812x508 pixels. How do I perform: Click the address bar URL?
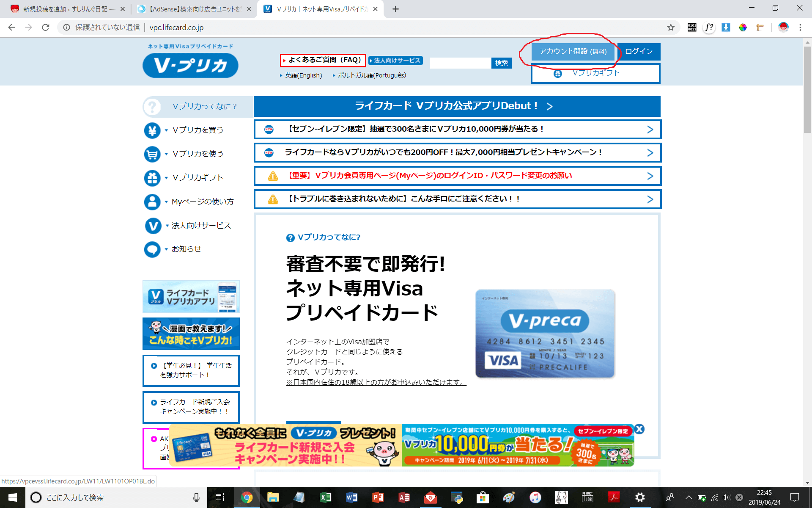177,28
